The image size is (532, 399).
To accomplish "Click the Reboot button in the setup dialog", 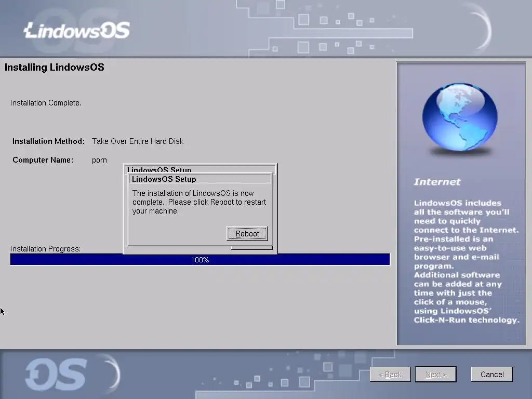I will (x=247, y=234).
